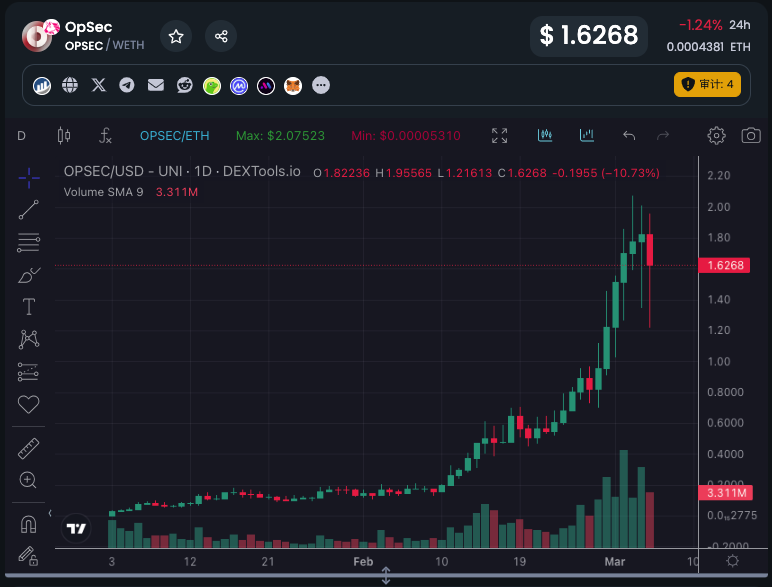The image size is (772, 587).
Task: Click the OPSEC/USD chart title legend
Action: [182, 171]
